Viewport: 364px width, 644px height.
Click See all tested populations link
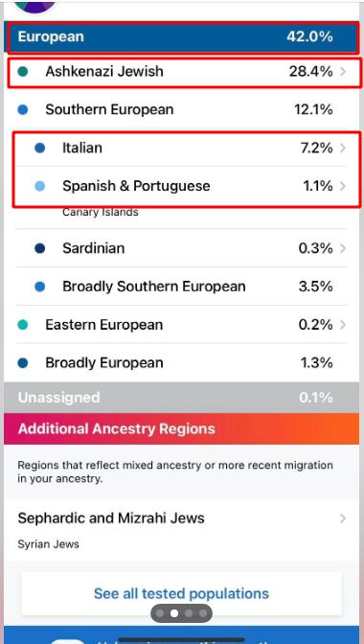tap(181, 593)
